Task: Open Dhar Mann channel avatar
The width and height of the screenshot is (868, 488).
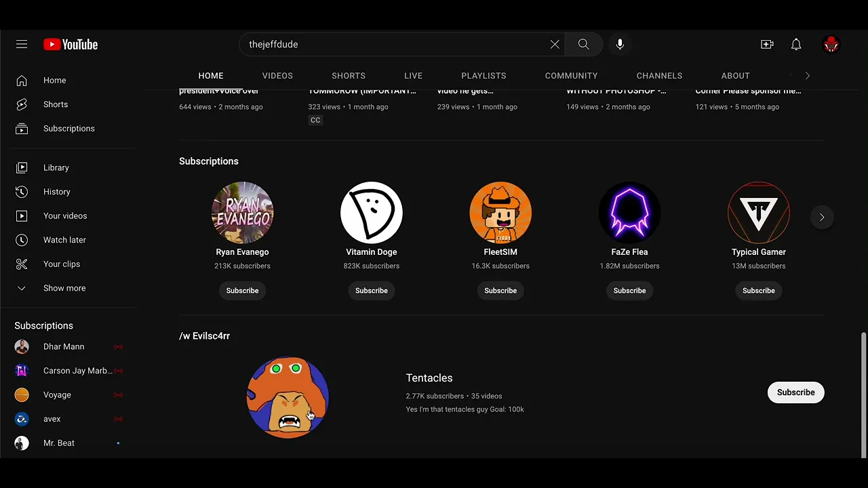Action: tap(22, 346)
